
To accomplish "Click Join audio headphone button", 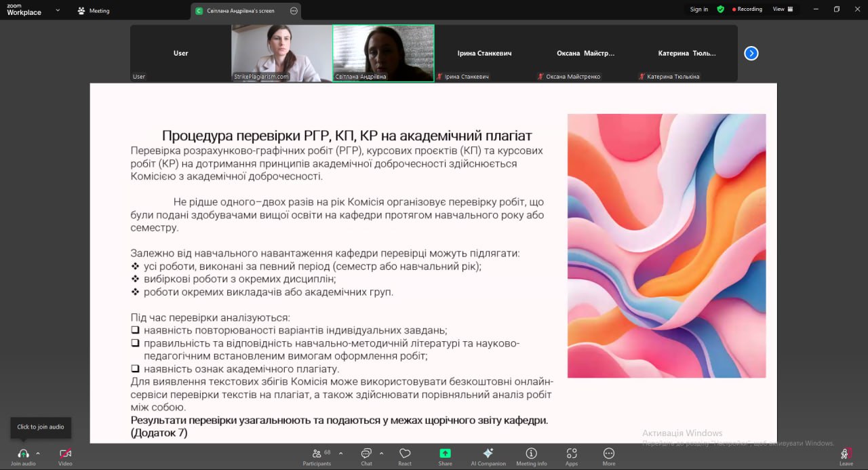I will (23, 457).
